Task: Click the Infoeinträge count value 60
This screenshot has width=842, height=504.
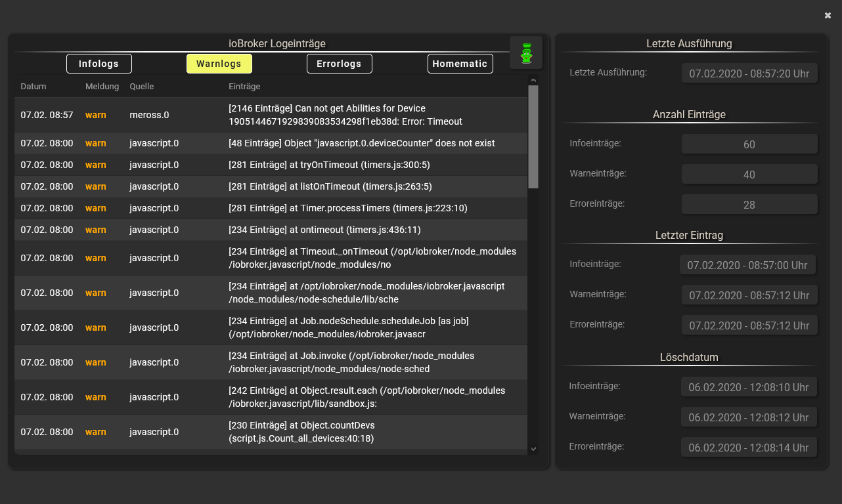Action: [x=749, y=144]
